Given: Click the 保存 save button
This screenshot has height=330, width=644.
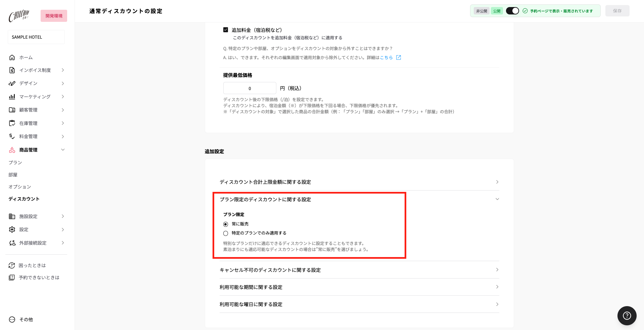Looking at the screenshot, I should point(617,11).
